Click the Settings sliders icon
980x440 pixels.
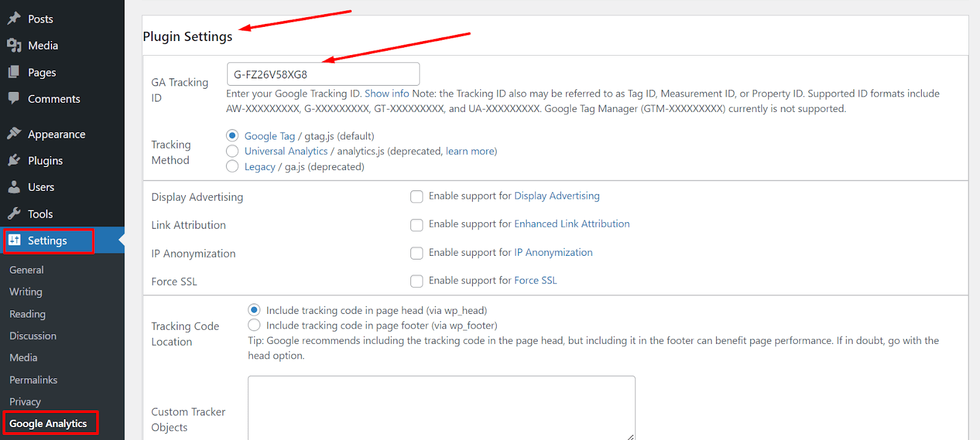pos(15,240)
